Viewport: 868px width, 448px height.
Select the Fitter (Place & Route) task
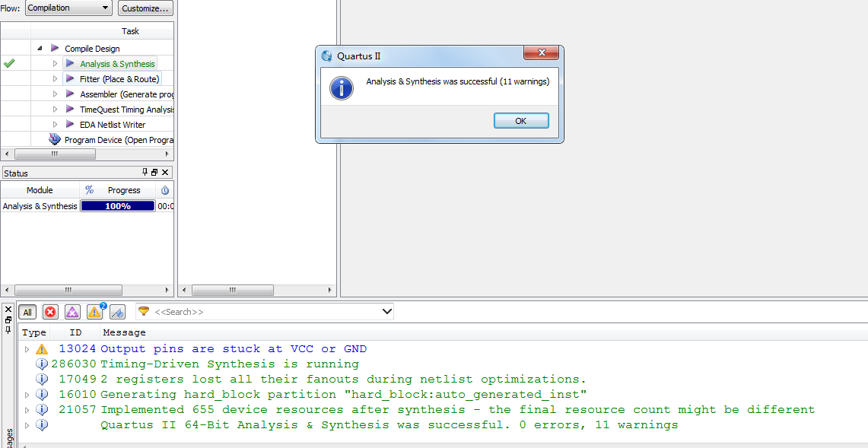[x=119, y=79]
